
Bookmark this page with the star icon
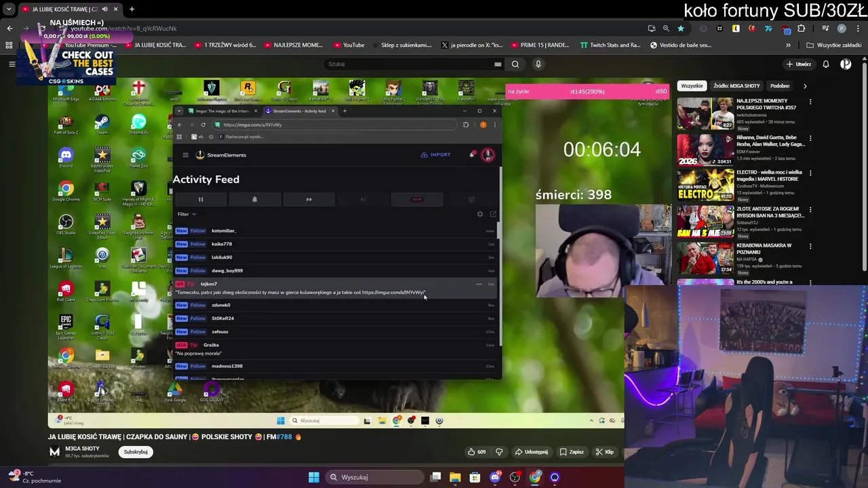point(681,28)
